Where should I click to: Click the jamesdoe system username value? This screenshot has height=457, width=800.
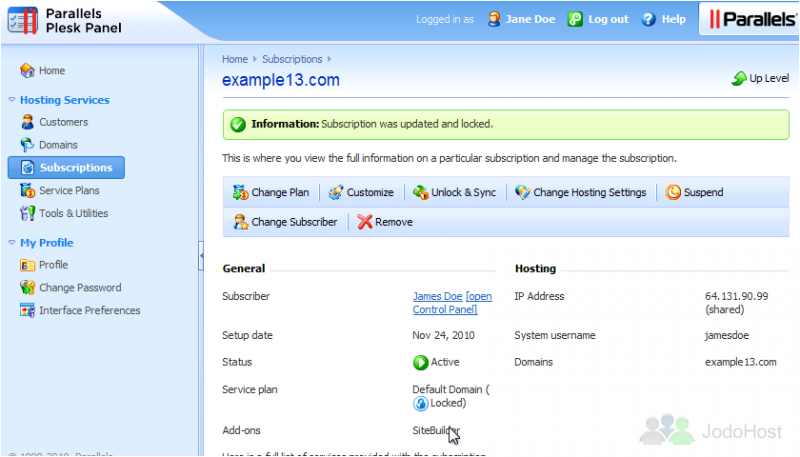[727, 335]
